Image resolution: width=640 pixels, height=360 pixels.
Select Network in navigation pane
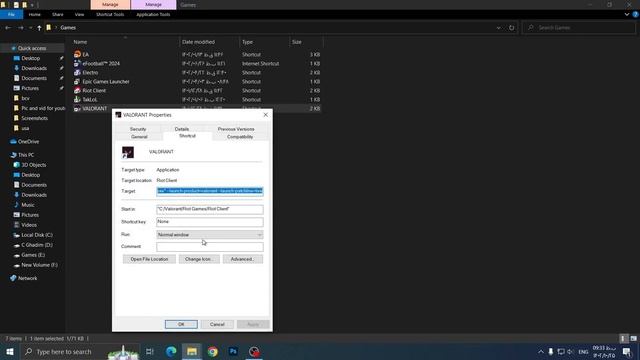(27, 278)
